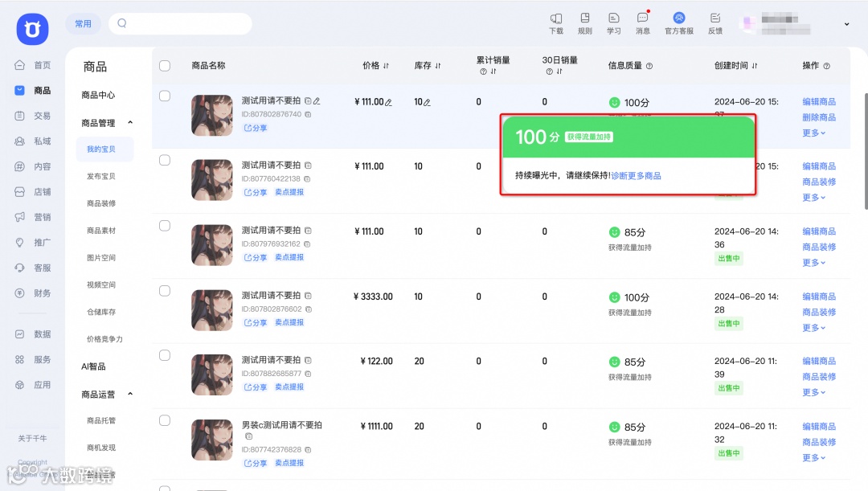Open 应用 in the sidebar
Viewport: 868px width, 491px height.
point(33,385)
